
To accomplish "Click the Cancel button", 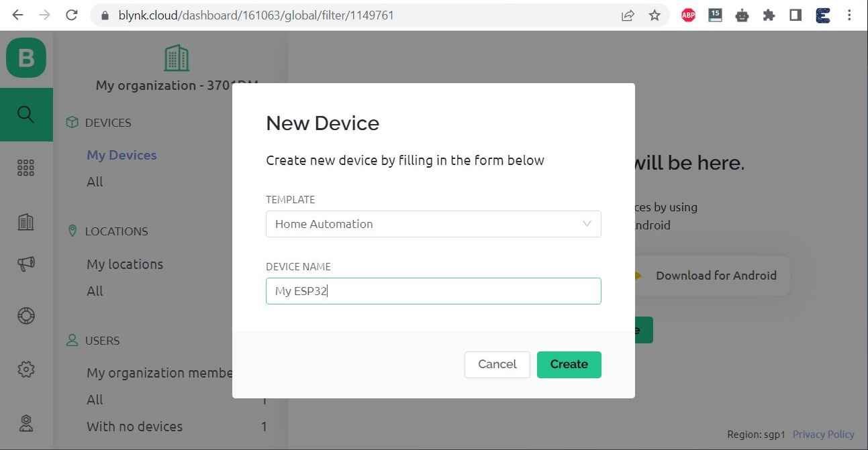I will coord(497,364).
